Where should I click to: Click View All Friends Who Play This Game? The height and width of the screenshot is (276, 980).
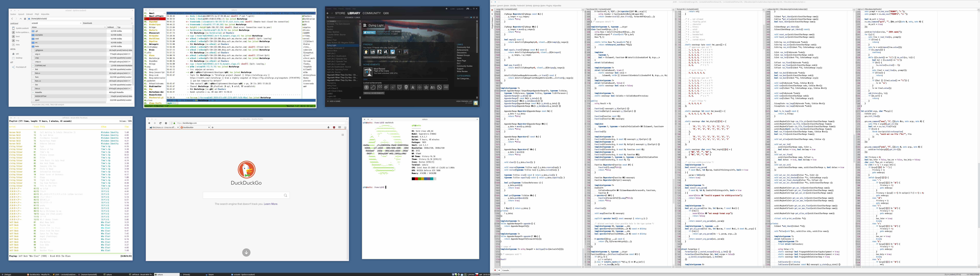380,57
